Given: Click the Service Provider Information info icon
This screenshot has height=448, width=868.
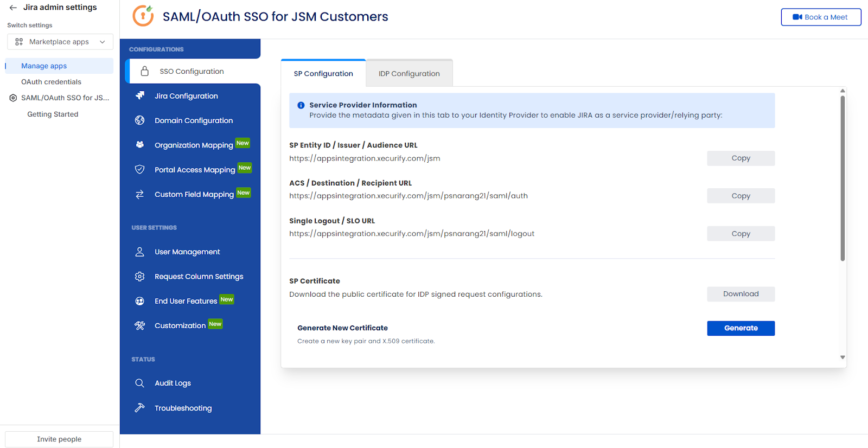Looking at the screenshot, I should 301,105.
